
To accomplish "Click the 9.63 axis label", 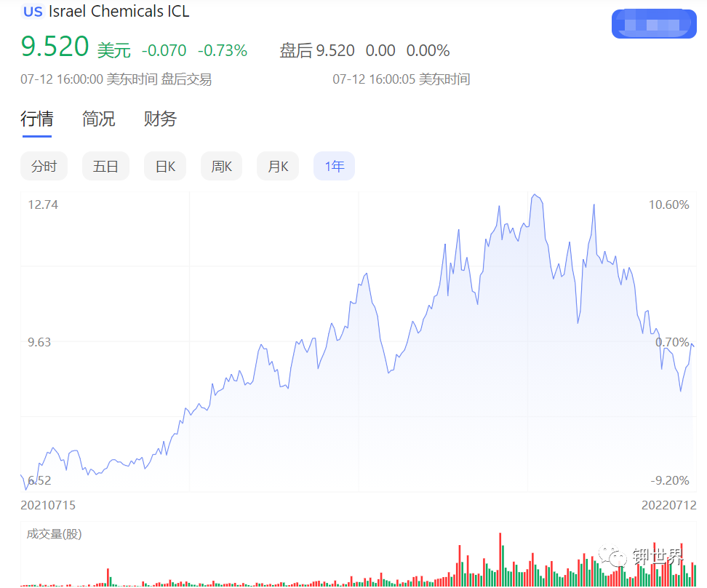I will (x=39, y=342).
